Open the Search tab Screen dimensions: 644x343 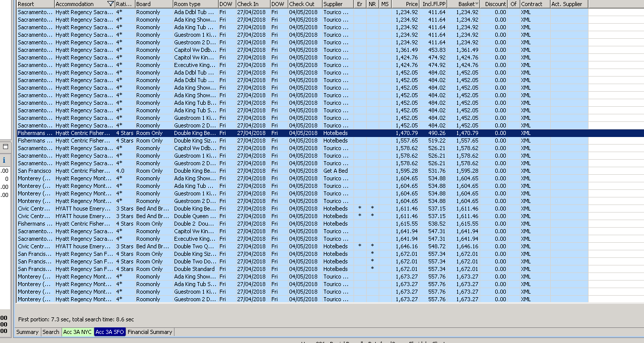pyautogui.click(x=50, y=332)
